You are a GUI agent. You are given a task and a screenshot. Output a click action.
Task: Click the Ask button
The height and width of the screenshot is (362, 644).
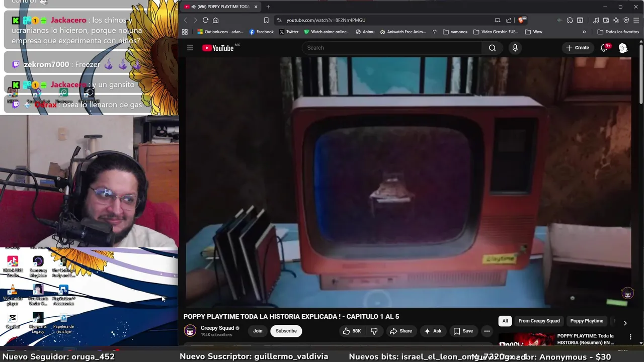433,331
